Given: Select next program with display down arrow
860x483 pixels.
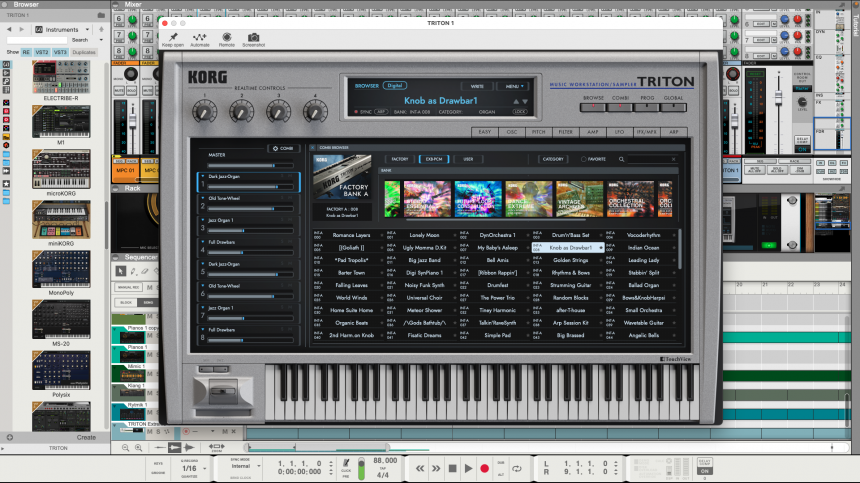Looking at the screenshot, I should click(525, 101).
